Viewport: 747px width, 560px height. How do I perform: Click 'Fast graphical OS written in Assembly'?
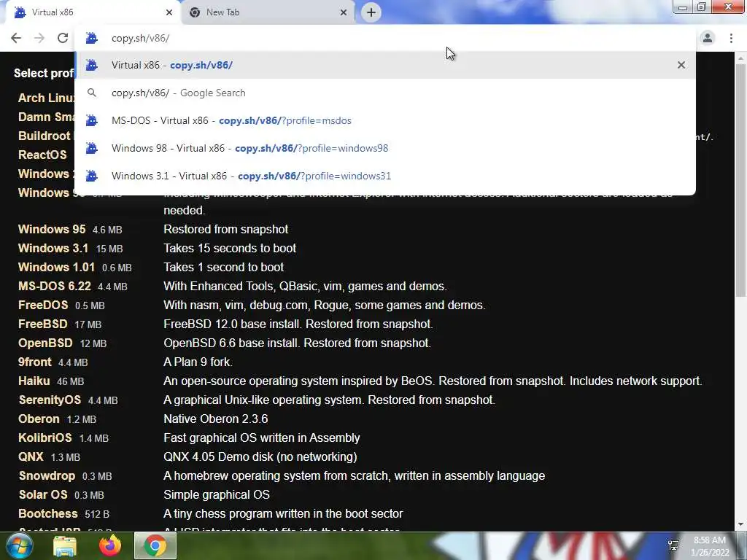(x=262, y=437)
